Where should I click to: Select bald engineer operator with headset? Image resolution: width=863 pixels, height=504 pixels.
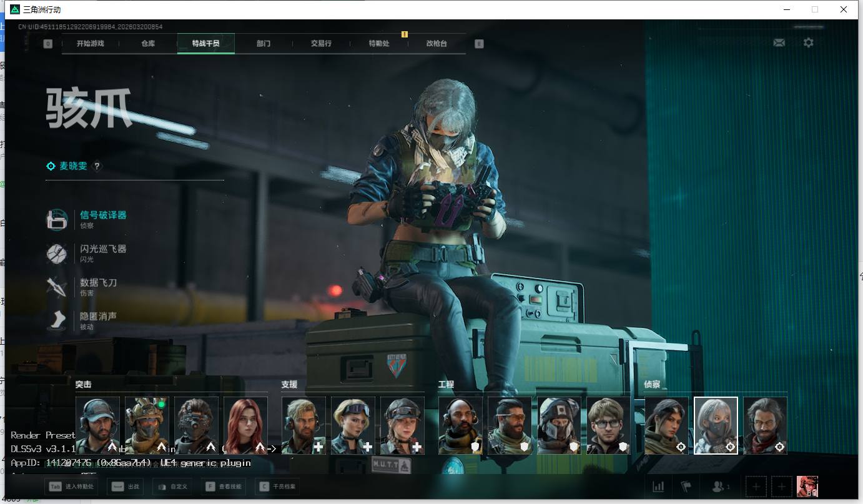point(461,425)
